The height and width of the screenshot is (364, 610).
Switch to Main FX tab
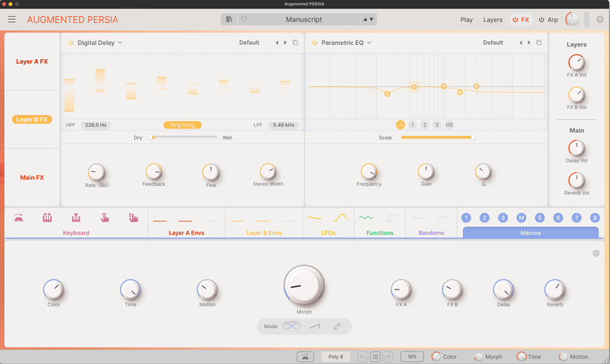(x=32, y=177)
